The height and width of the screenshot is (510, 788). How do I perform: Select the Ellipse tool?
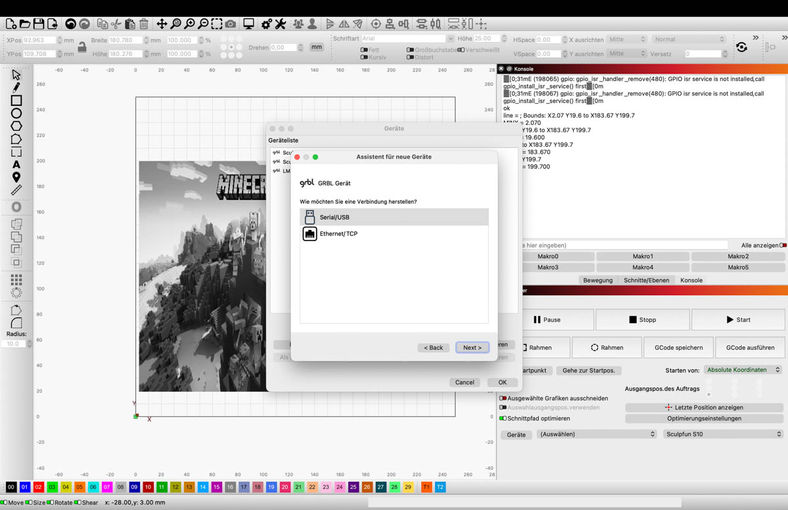click(16, 113)
